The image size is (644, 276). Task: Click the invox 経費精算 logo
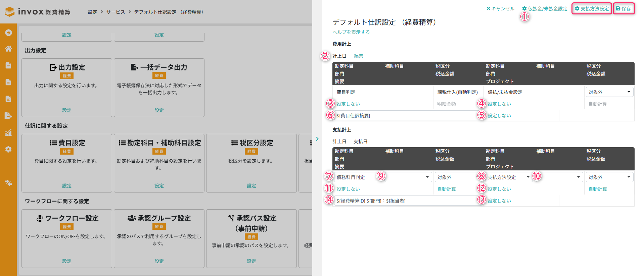point(38,12)
